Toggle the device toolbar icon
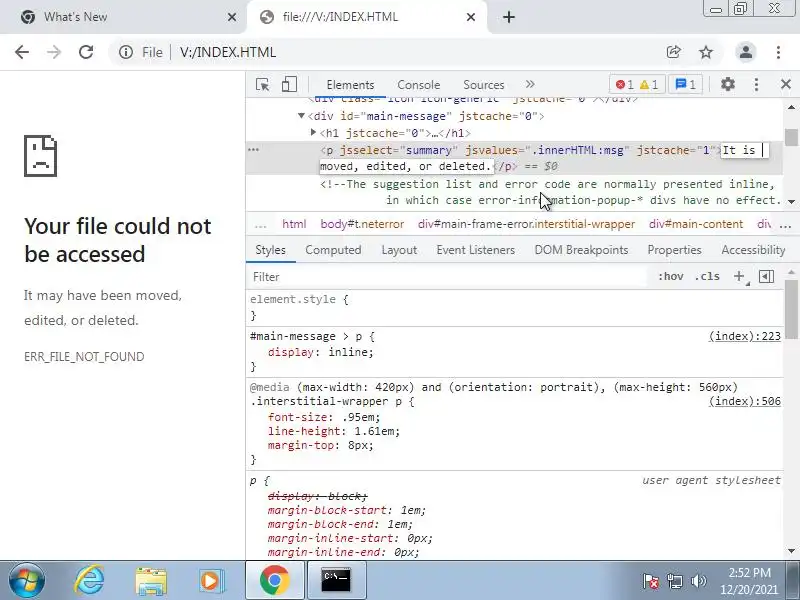The width and height of the screenshot is (800, 600). [289, 84]
